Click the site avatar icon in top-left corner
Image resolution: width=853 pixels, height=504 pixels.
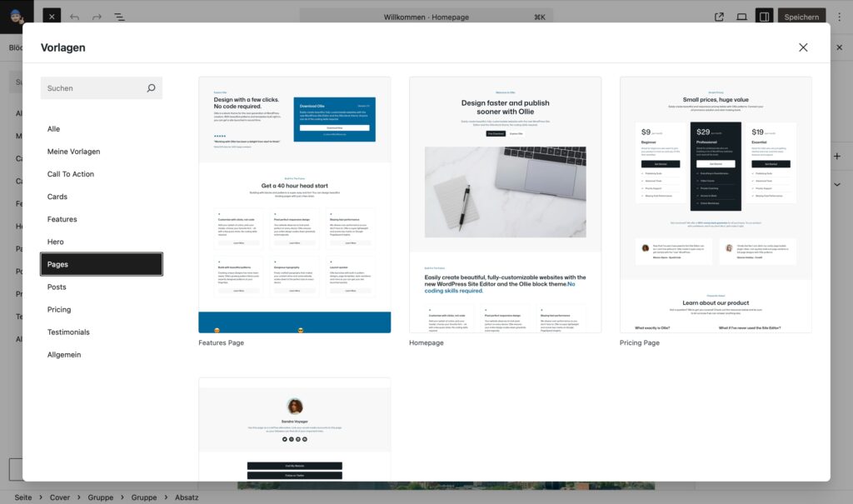(17, 17)
